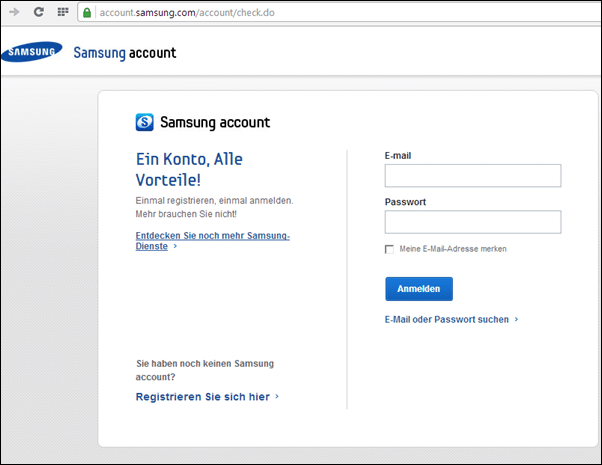The height and width of the screenshot is (465, 602).
Task: Click the E-mail input field
Action: point(473,175)
